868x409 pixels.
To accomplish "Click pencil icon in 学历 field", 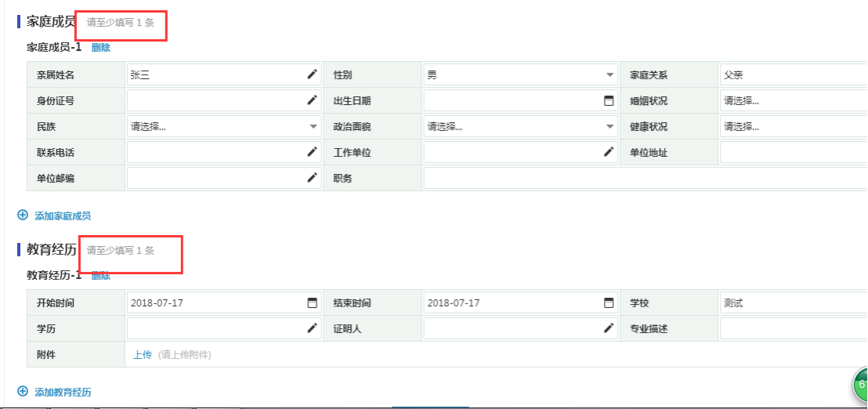I will click(312, 328).
